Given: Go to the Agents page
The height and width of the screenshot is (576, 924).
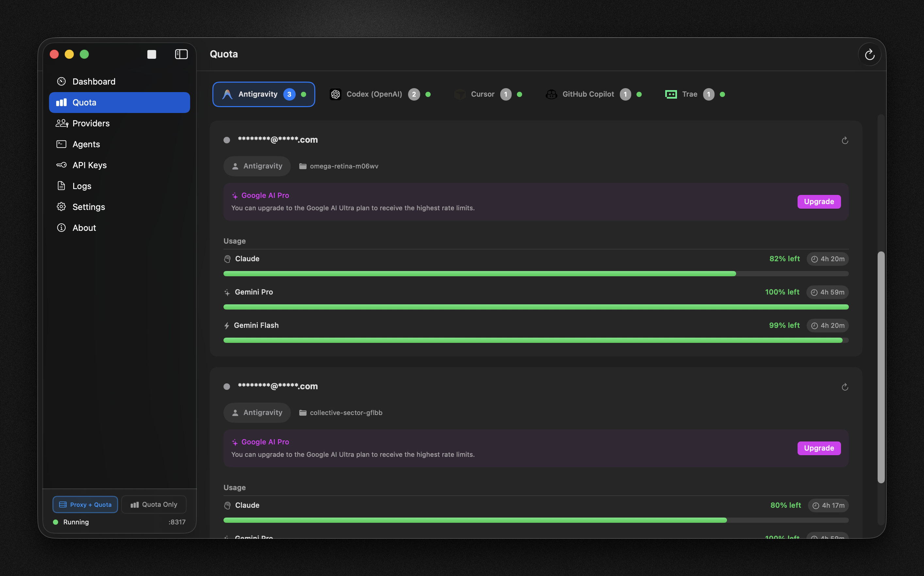Looking at the screenshot, I should pyautogui.click(x=86, y=144).
